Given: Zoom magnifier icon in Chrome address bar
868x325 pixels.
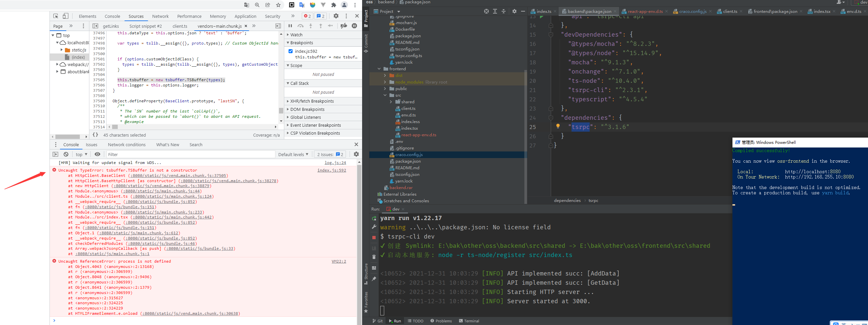Looking at the screenshot, I should 257,5.
